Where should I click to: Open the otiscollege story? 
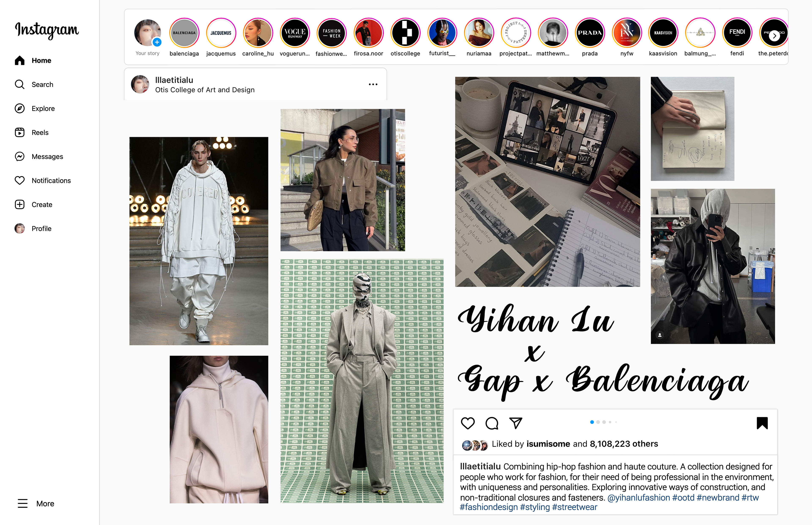coord(405,37)
